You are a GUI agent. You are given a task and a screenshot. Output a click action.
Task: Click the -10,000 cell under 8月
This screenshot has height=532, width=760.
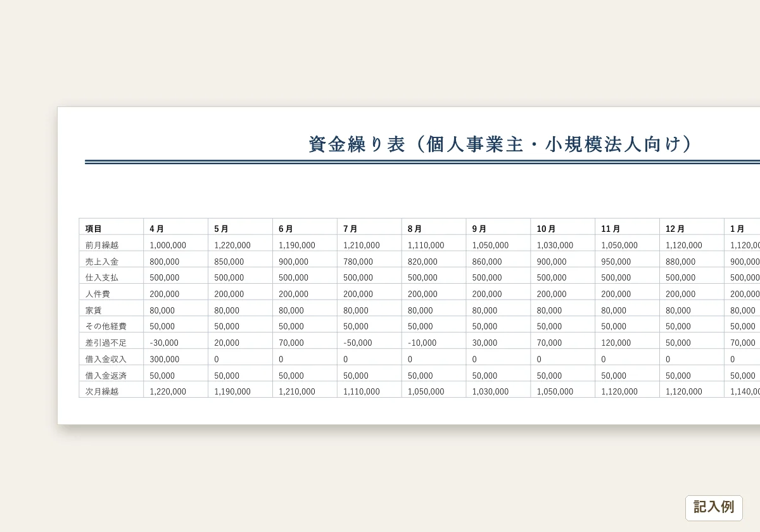(x=434, y=341)
